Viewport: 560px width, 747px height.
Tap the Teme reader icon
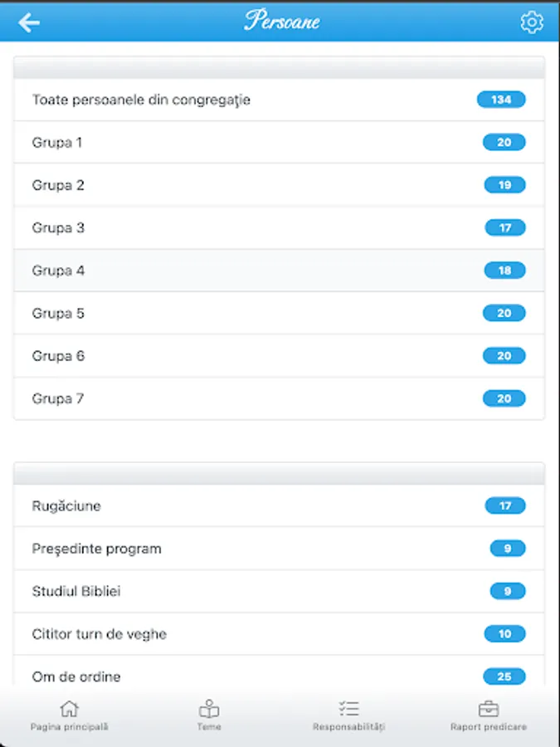pos(209,710)
